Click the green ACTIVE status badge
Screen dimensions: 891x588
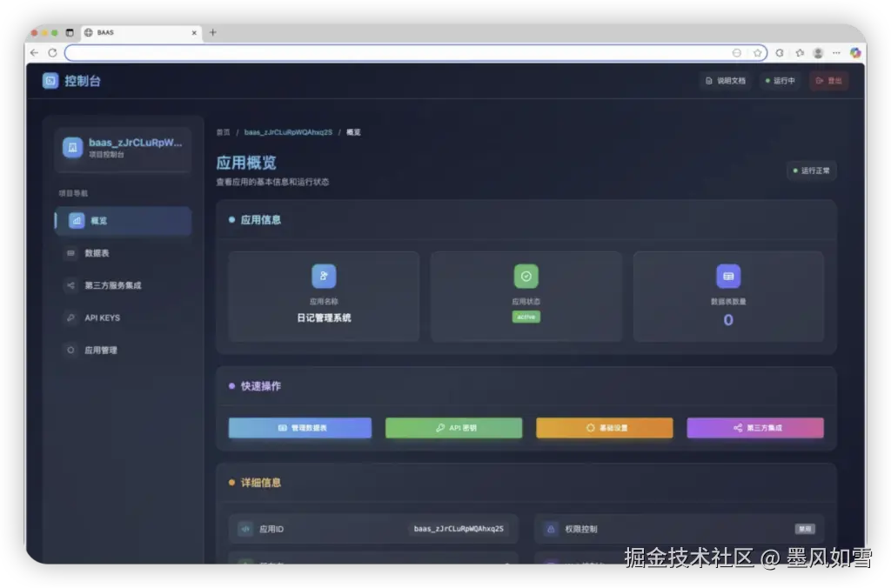point(526,317)
